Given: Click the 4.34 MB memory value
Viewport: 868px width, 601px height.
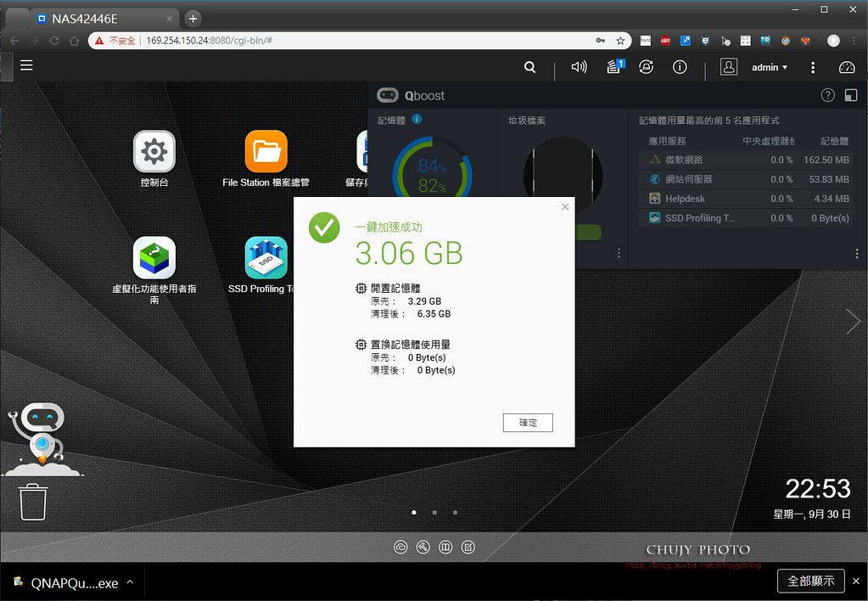Looking at the screenshot, I should [832, 199].
